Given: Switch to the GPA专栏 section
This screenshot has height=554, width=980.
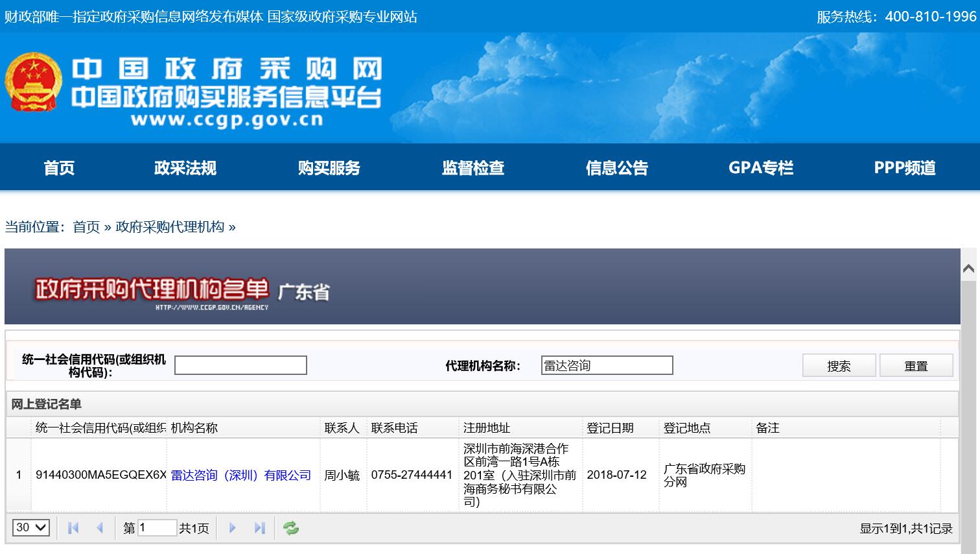Looking at the screenshot, I should click(760, 167).
